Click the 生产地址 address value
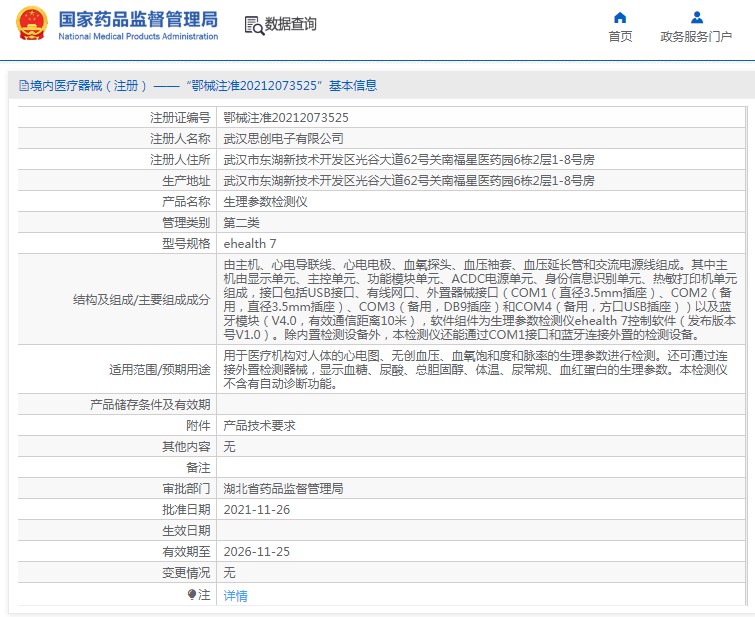This screenshot has width=755, height=617. (x=409, y=181)
